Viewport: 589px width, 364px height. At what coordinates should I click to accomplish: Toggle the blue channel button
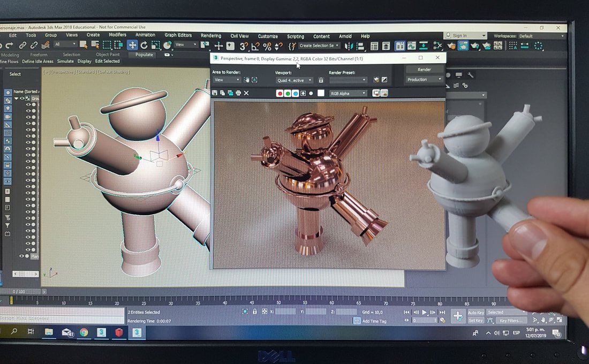(295, 94)
